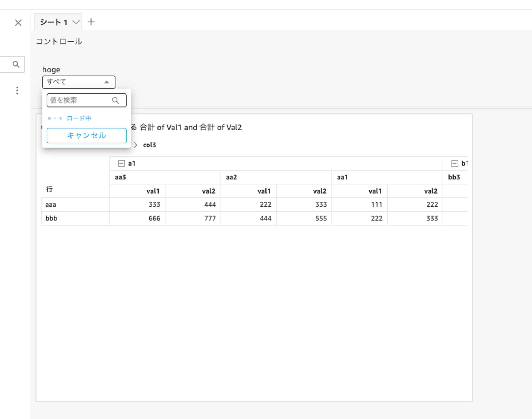Viewport: 532px width, 419px height.
Task: Close the left panel with X icon
Action: pyautogui.click(x=18, y=23)
